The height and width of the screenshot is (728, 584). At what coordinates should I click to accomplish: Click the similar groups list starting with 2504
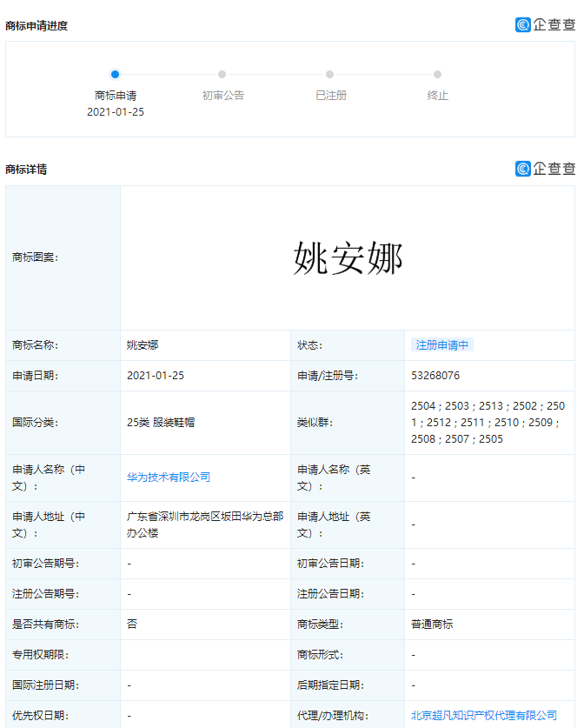pyautogui.click(x=488, y=423)
